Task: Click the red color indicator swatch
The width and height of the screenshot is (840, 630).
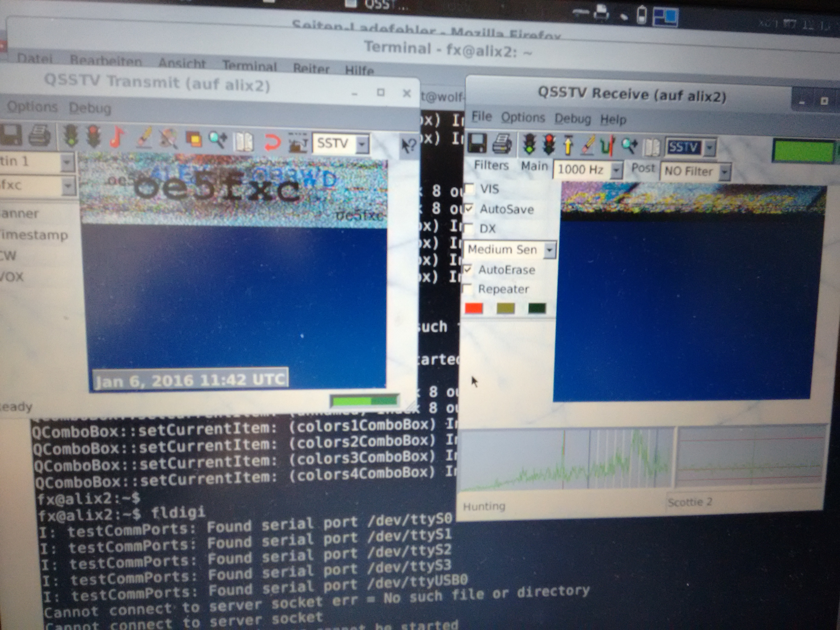Action: [474, 308]
